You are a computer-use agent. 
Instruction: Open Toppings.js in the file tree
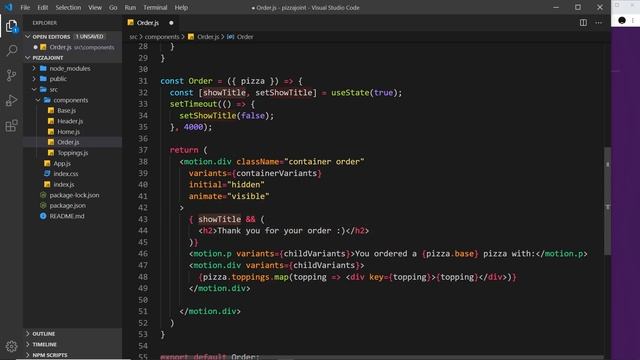click(x=73, y=153)
